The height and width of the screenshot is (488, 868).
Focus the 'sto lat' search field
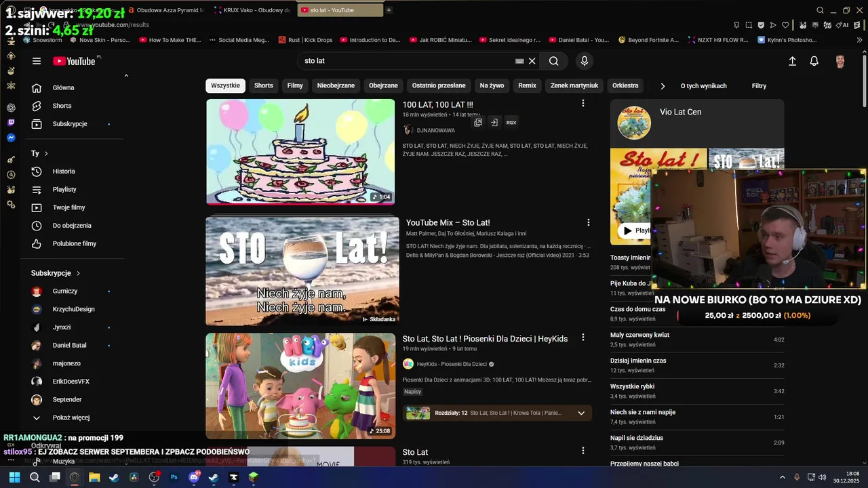407,61
